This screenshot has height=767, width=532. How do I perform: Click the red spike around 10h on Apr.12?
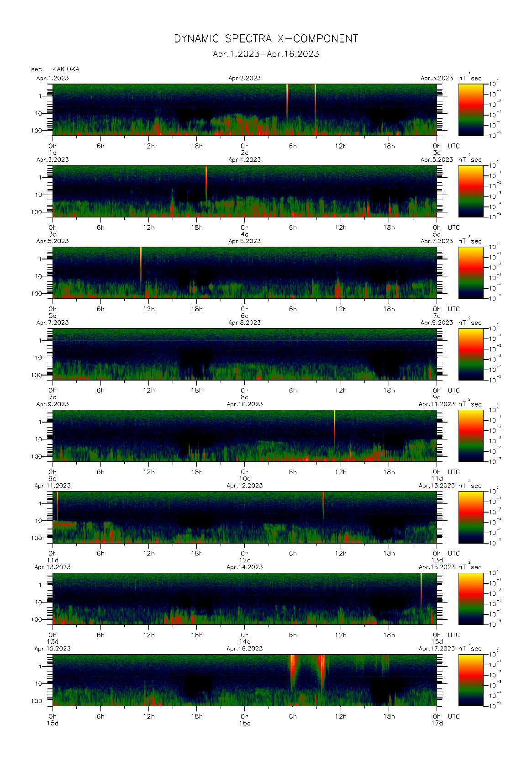pos(323,505)
